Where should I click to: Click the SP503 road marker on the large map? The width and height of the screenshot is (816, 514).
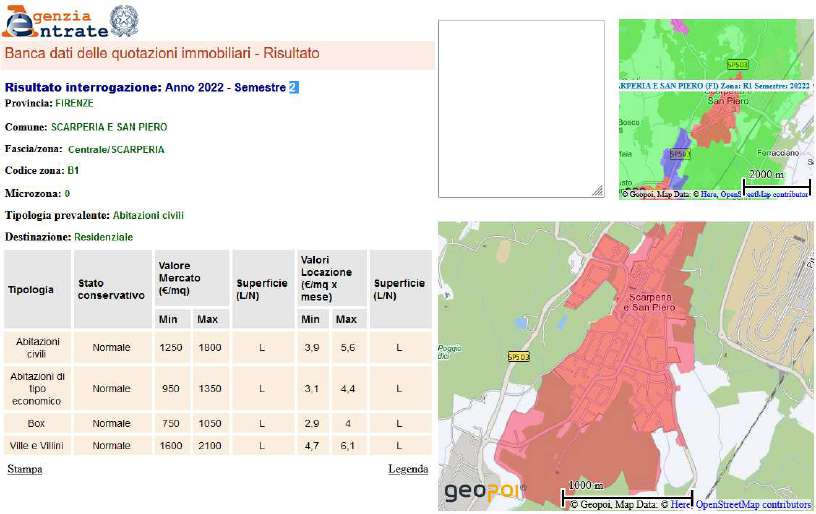518,356
